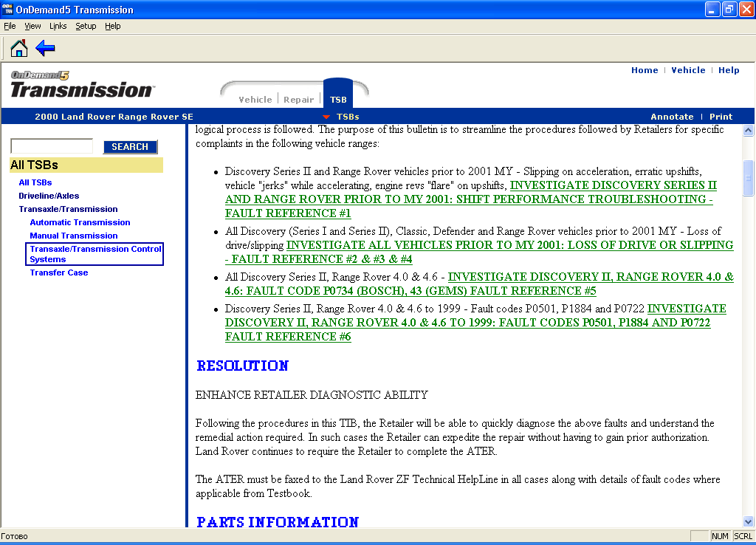The height and width of the screenshot is (545, 756).
Task: Click the Help link at top right
Action: 729,70
